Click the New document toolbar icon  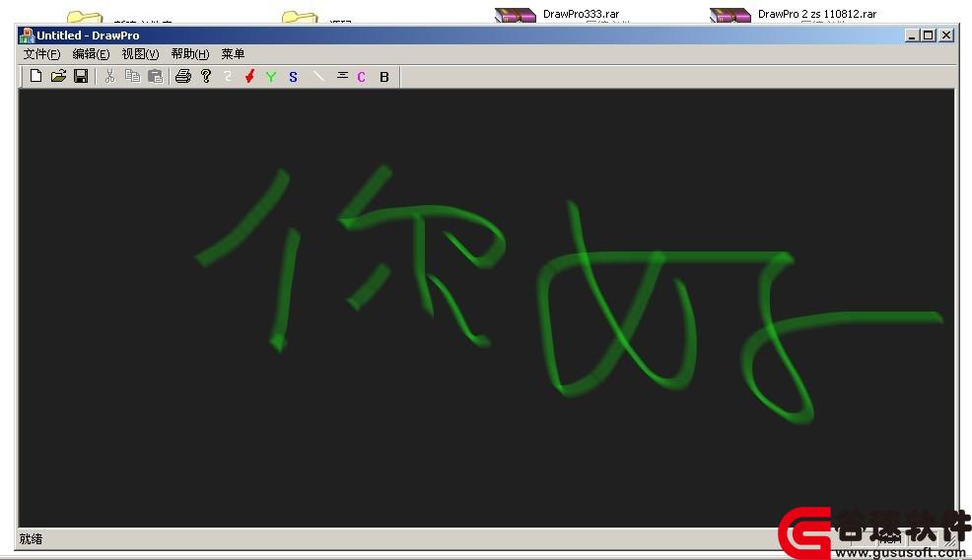(x=35, y=76)
